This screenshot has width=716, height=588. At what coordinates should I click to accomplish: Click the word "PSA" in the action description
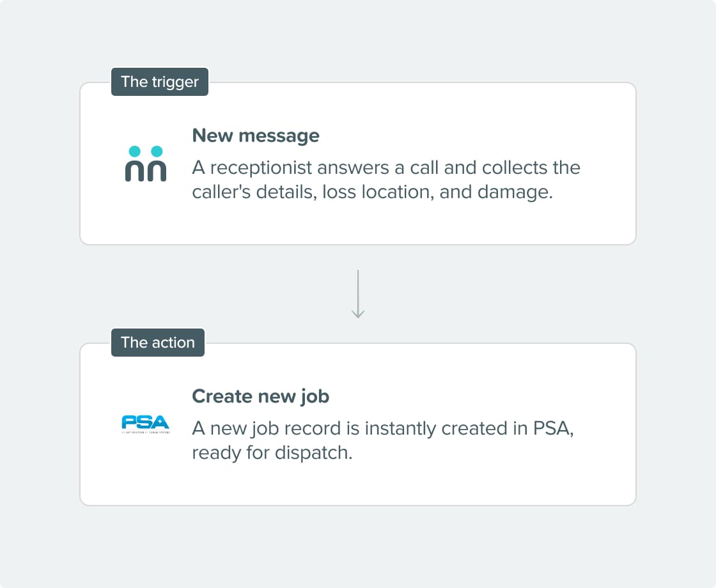coord(551,428)
